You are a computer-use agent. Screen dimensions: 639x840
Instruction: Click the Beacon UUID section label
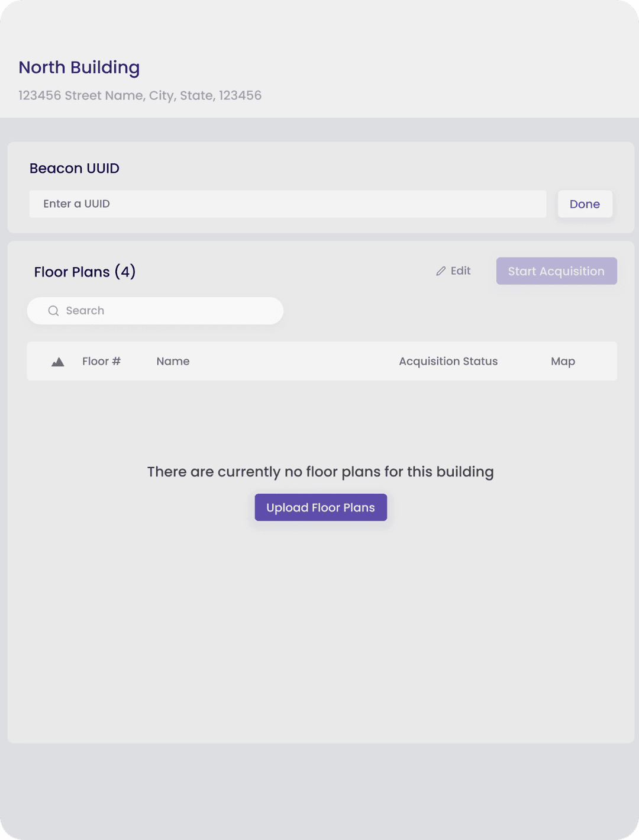click(x=74, y=168)
